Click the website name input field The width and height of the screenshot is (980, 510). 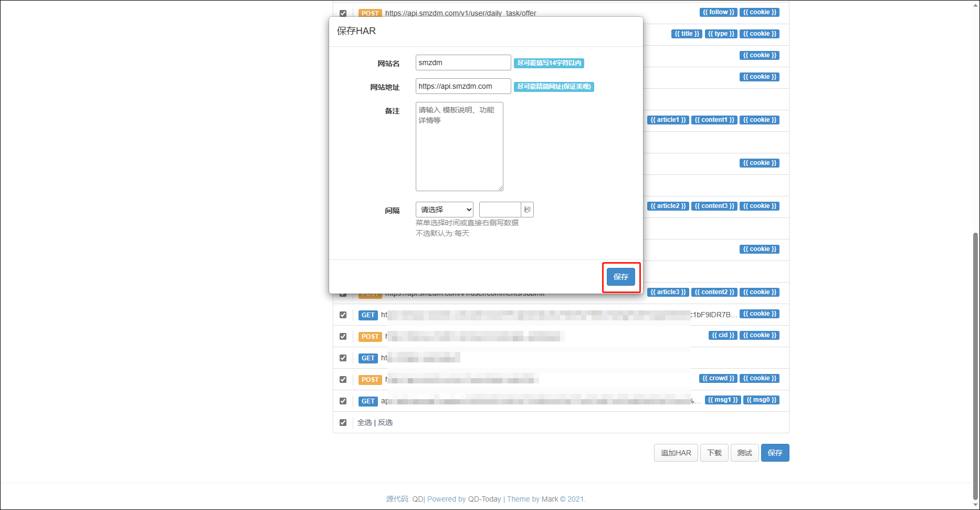point(462,63)
